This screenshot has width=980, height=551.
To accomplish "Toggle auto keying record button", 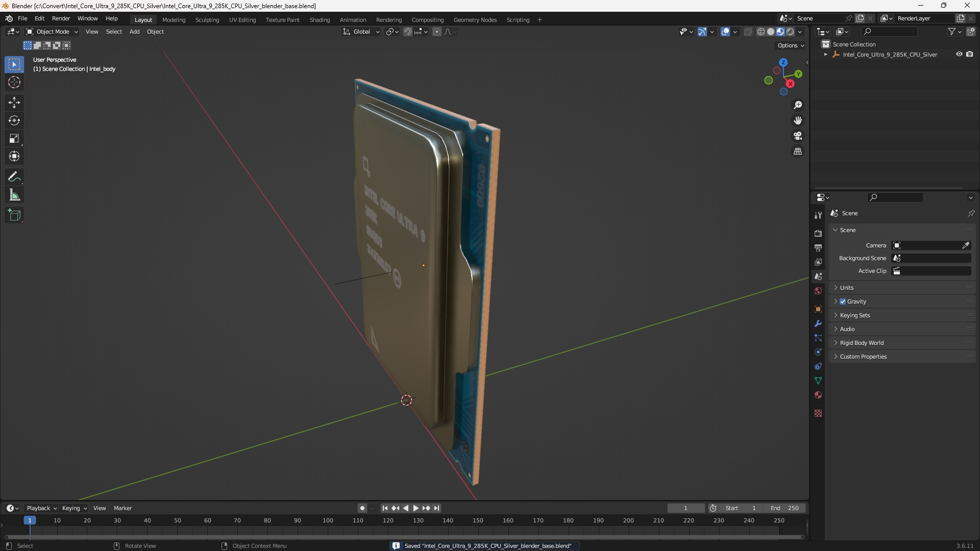I will point(362,508).
